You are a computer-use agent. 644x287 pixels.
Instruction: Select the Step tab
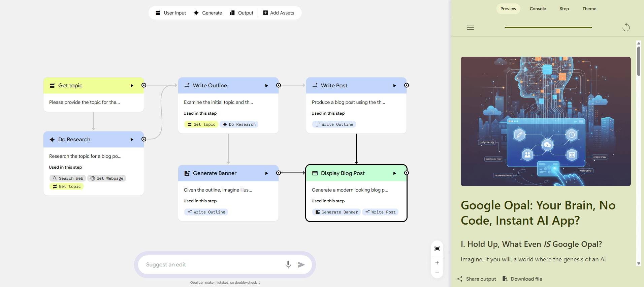tap(564, 9)
